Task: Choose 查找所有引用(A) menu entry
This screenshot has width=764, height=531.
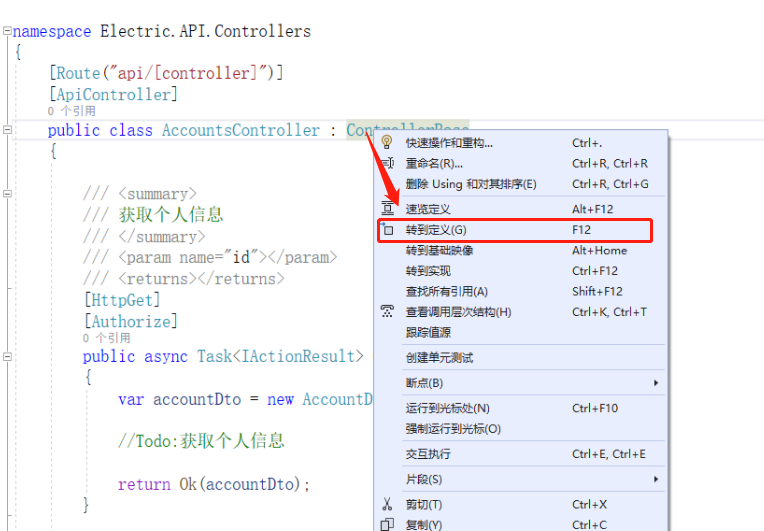Action: (x=446, y=291)
